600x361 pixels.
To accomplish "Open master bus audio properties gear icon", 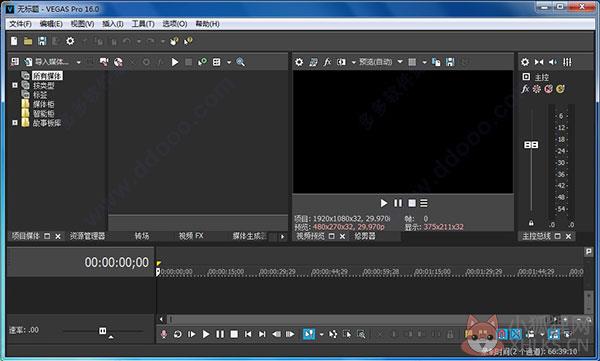I will coord(525,62).
